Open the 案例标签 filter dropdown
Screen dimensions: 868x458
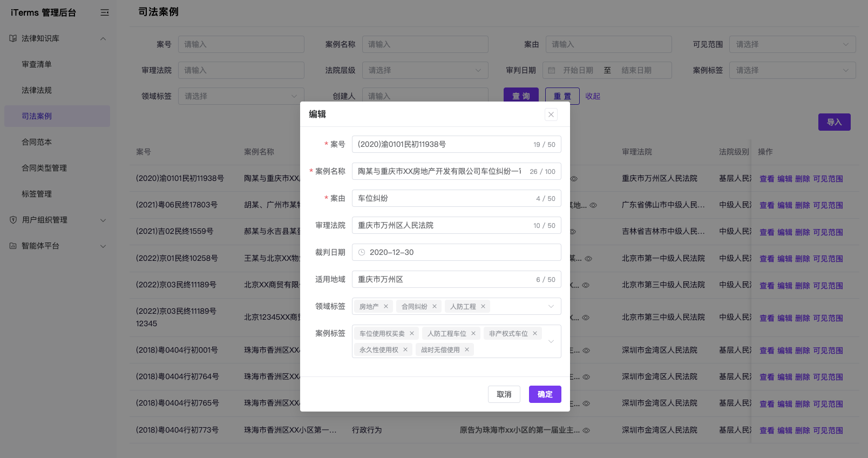click(792, 70)
